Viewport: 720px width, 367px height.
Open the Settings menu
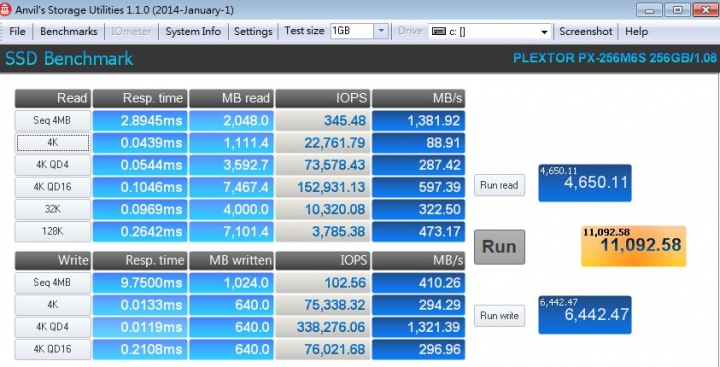pyautogui.click(x=253, y=31)
